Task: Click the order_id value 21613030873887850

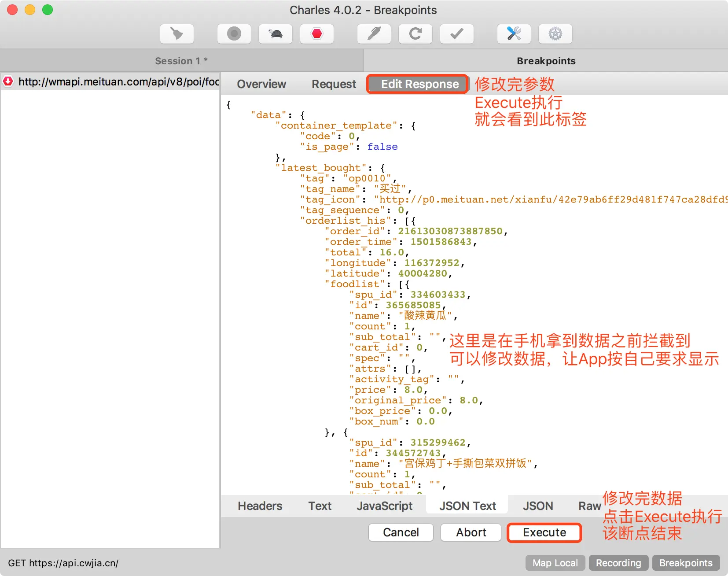Action: pyautogui.click(x=450, y=231)
